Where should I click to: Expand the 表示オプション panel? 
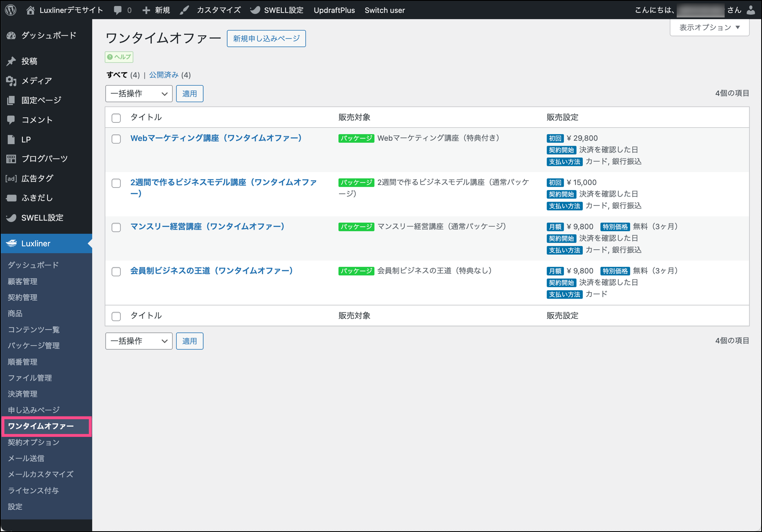point(709,27)
